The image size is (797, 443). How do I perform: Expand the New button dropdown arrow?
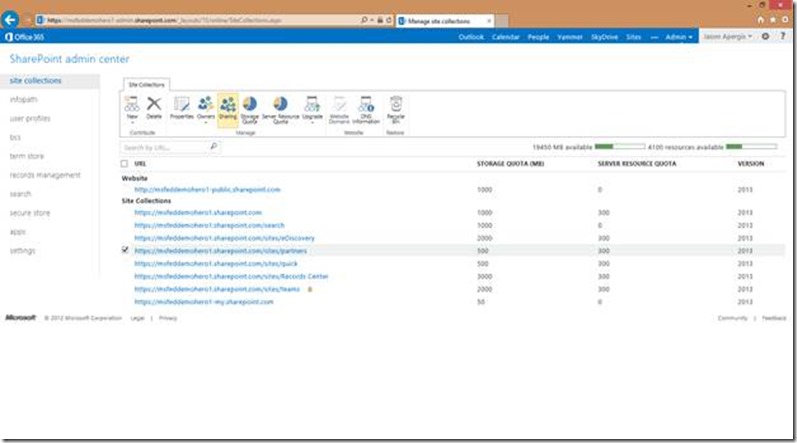coord(132,122)
